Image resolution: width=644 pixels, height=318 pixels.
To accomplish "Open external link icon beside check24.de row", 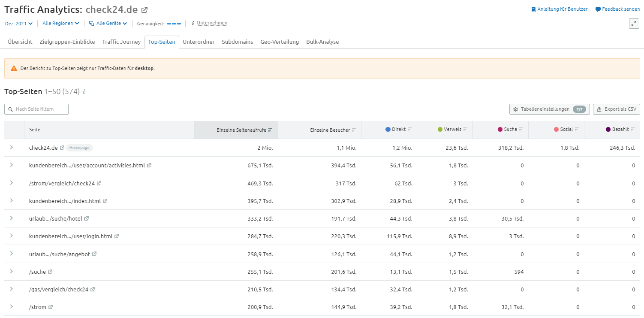I will 62,148.
